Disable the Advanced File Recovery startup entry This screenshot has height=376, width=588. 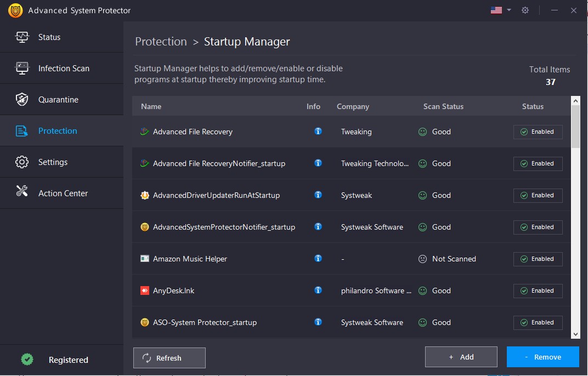(538, 132)
